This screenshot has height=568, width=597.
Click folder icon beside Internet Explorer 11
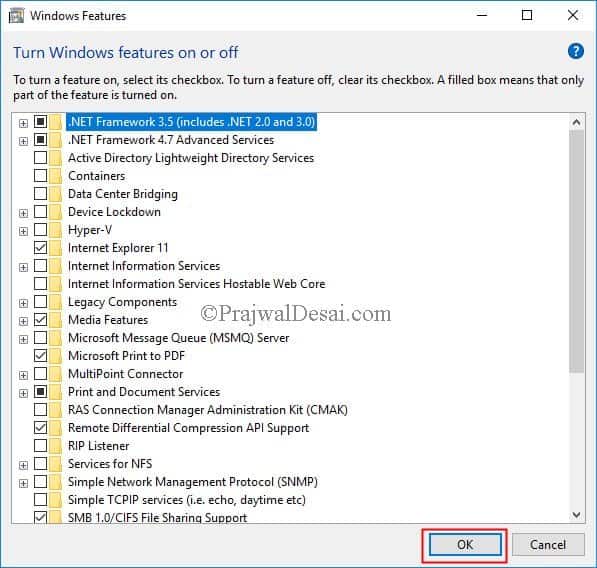click(x=55, y=248)
